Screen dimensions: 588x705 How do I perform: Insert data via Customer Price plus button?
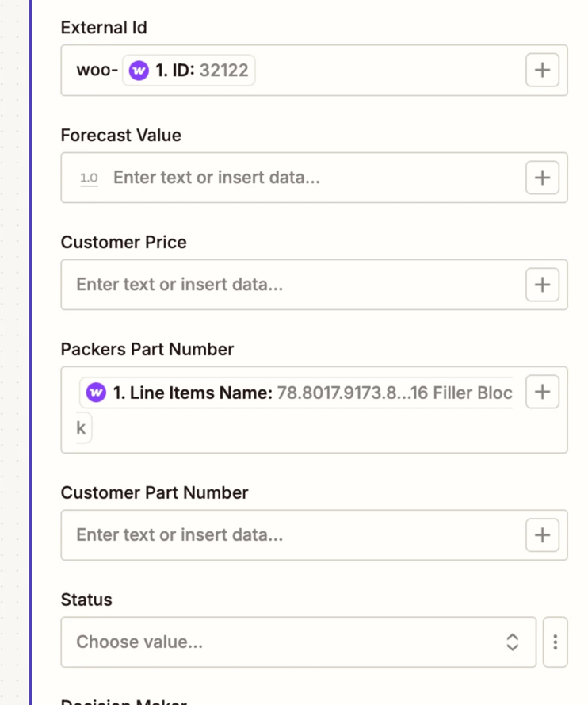(542, 285)
